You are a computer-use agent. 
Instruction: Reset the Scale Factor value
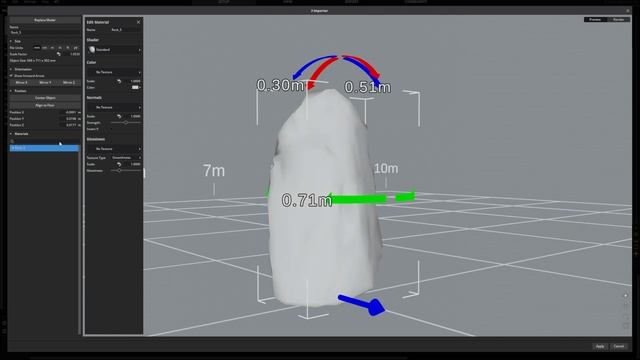pos(59,54)
